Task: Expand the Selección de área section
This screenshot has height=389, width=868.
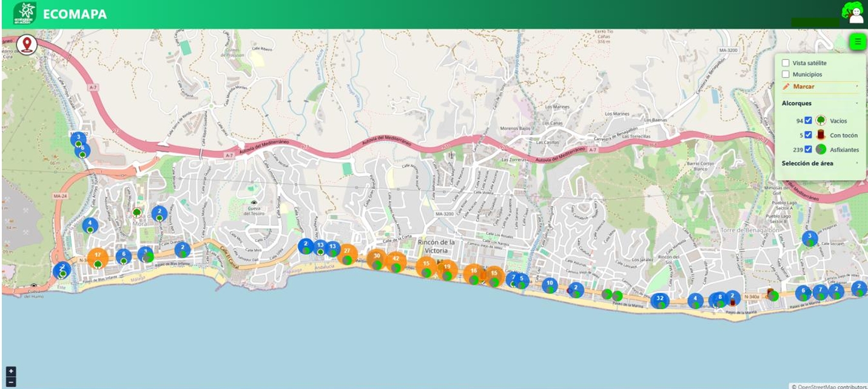Action: click(x=821, y=164)
